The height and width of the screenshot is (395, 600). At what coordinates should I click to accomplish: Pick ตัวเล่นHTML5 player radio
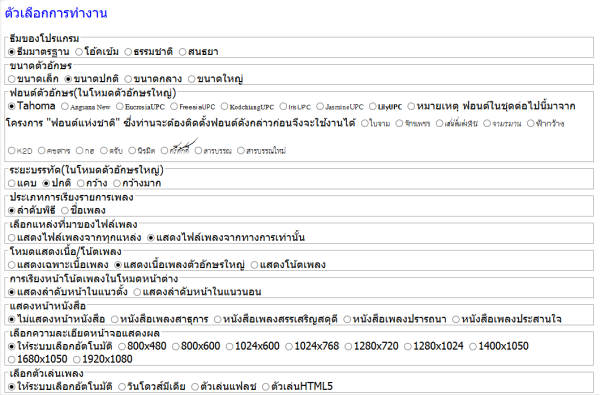266,387
